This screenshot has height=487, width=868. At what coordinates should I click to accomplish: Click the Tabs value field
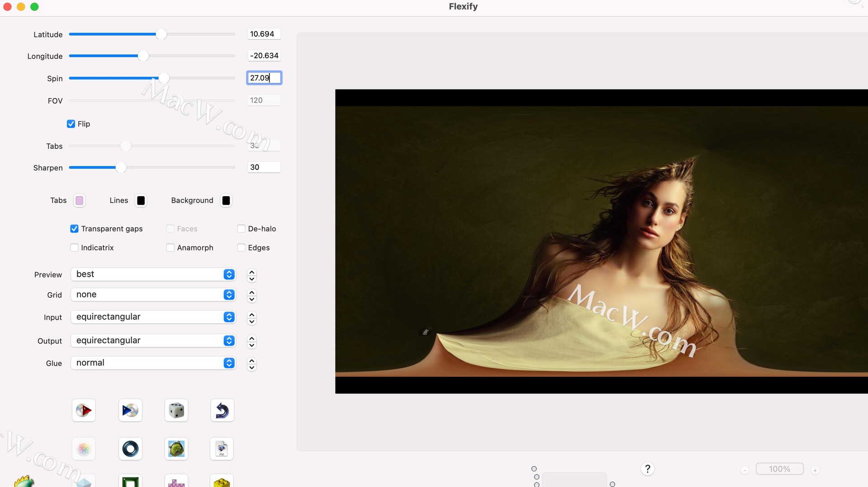point(264,146)
